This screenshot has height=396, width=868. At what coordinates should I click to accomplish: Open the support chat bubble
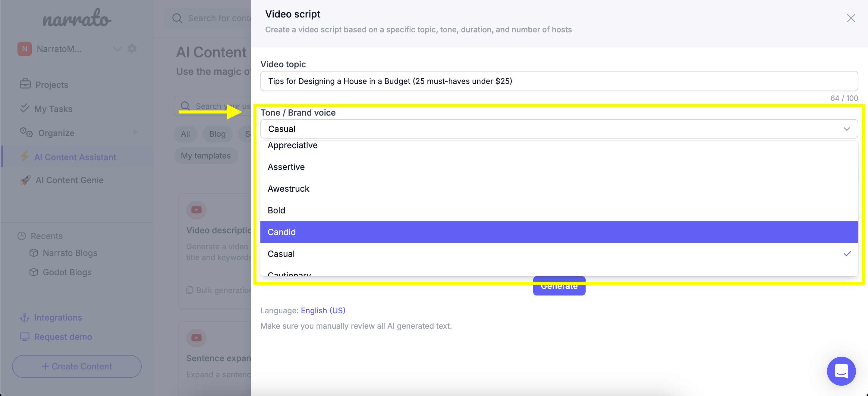[841, 371]
